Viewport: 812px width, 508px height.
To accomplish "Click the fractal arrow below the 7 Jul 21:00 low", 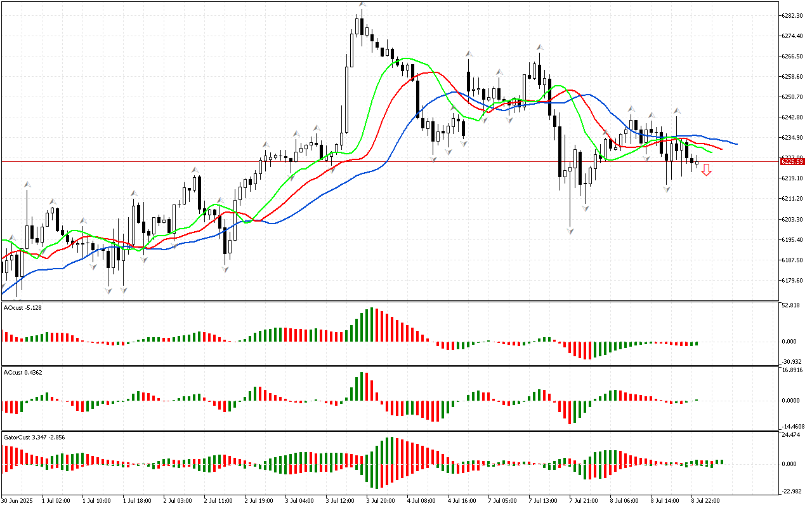I will click(571, 232).
